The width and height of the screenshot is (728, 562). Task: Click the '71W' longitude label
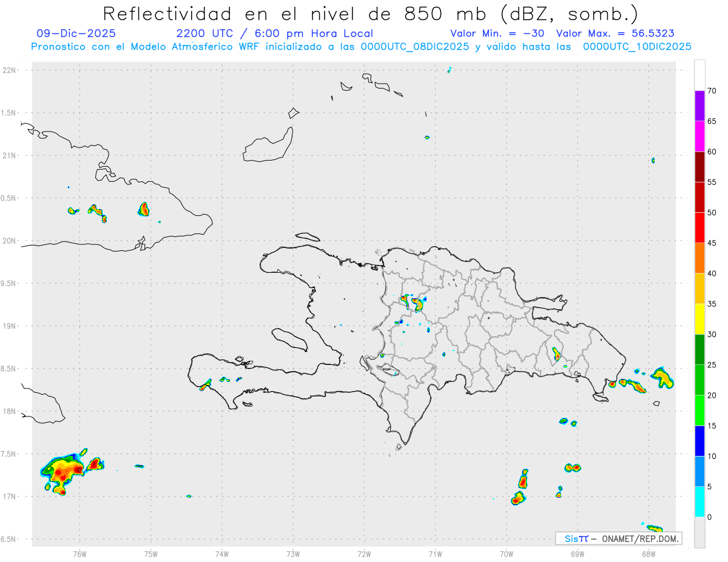click(435, 554)
